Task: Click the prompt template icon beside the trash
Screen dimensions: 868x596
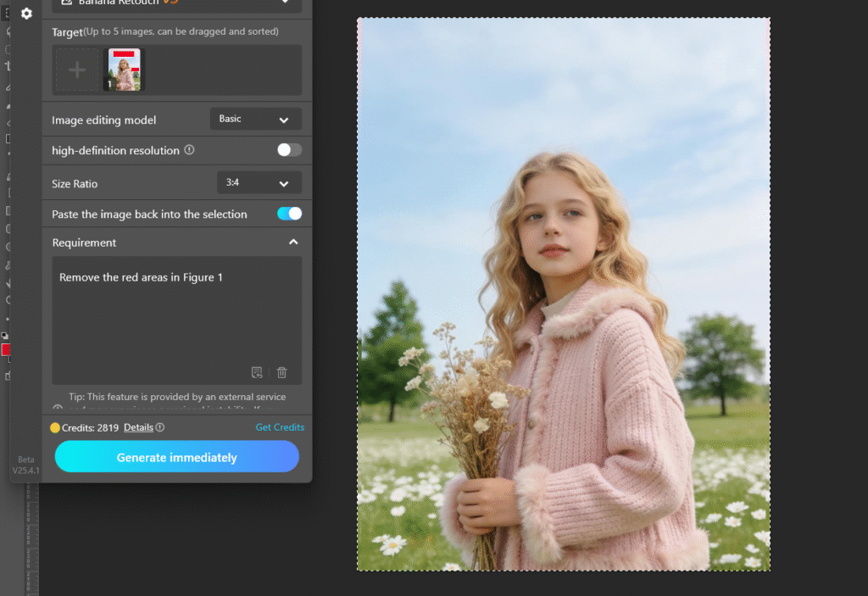Action: coord(257,372)
